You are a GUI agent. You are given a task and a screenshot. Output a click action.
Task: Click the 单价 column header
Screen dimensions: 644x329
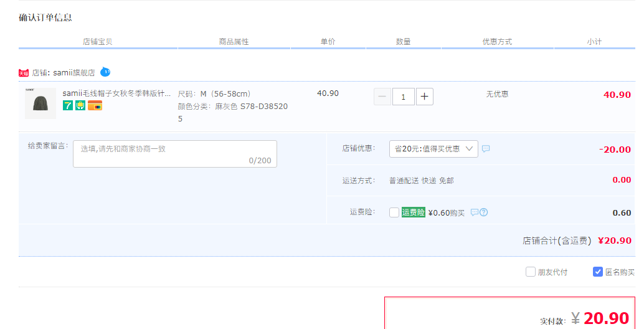[x=328, y=42]
